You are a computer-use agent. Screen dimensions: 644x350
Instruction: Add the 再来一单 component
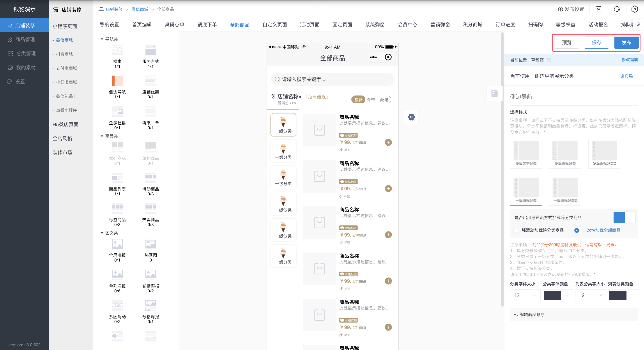[x=150, y=112]
